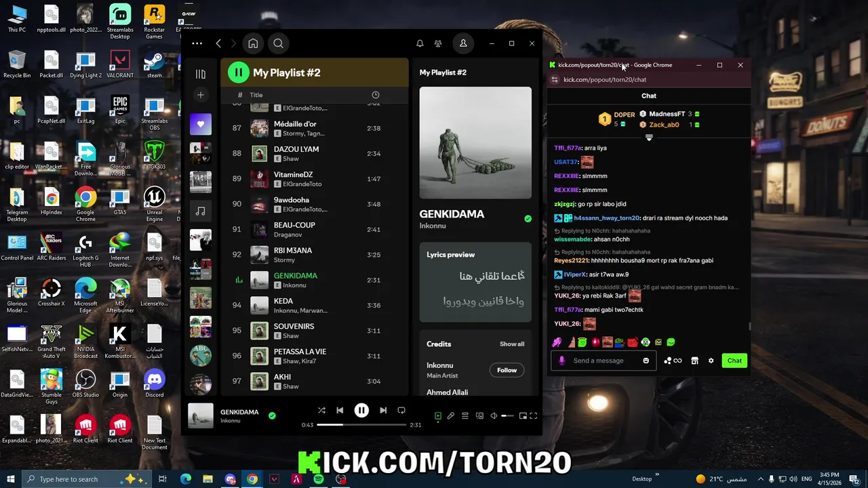This screenshot has height=488, width=868.
Task: Send message with the Chat button
Action: tap(734, 361)
